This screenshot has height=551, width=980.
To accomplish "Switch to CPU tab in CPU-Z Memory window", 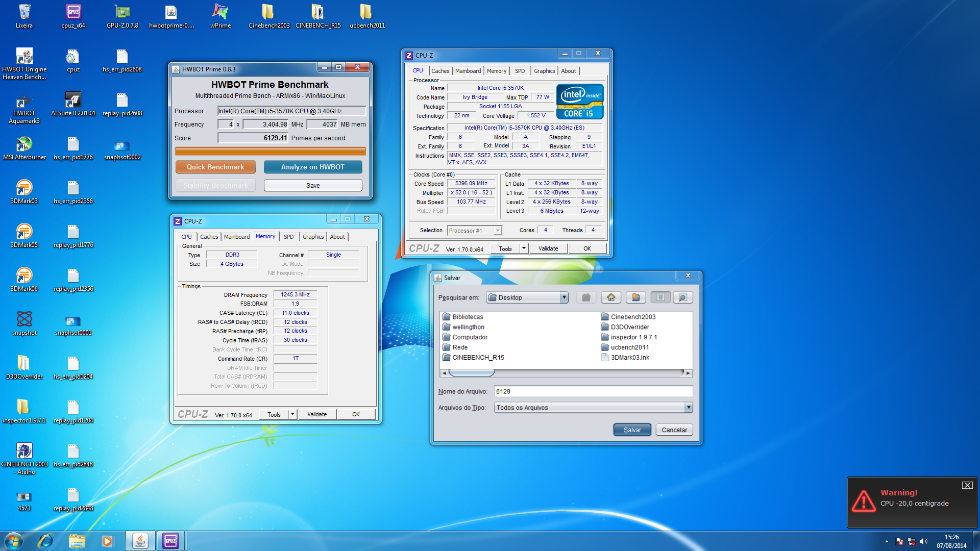I will 186,237.
